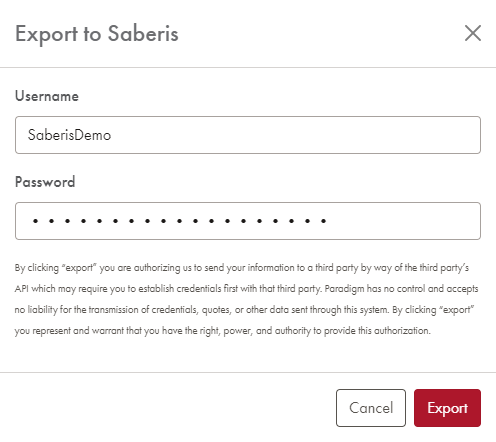
Task: Place cursor in the masked password dots
Action: (179, 221)
